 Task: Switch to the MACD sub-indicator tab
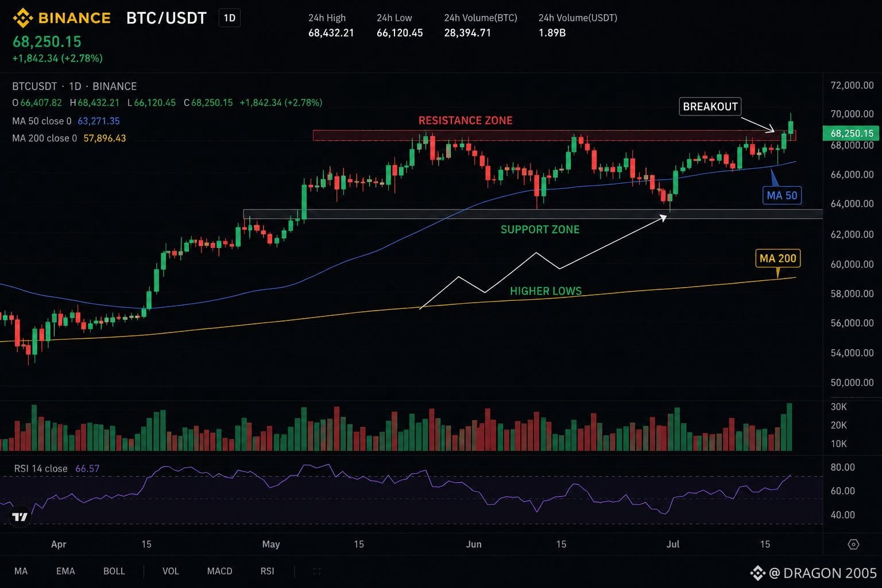(x=219, y=571)
